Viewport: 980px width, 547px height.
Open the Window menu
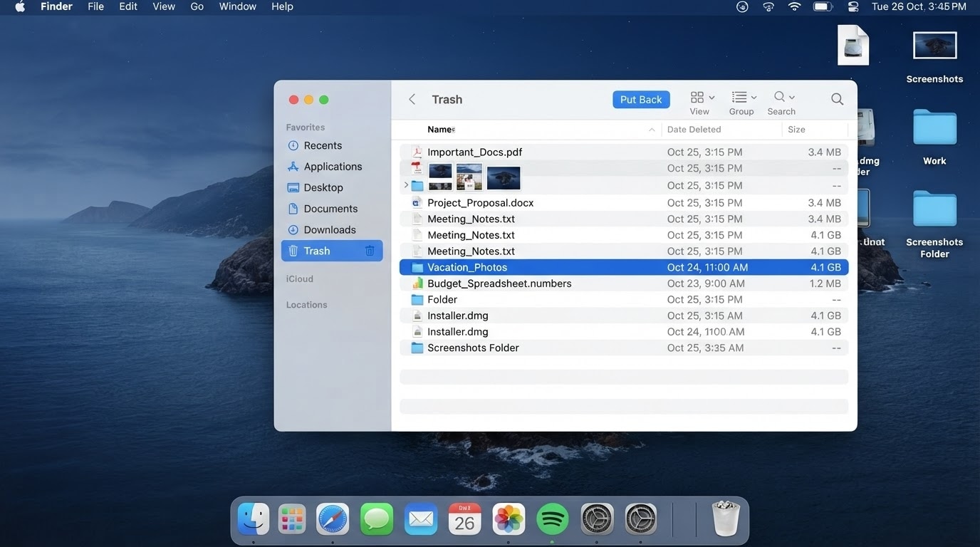pyautogui.click(x=238, y=6)
